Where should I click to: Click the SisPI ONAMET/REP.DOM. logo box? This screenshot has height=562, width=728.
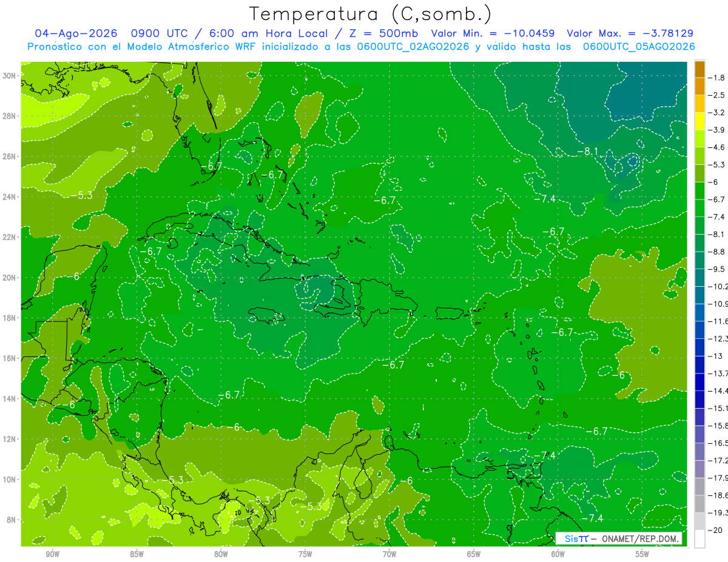click(x=619, y=538)
